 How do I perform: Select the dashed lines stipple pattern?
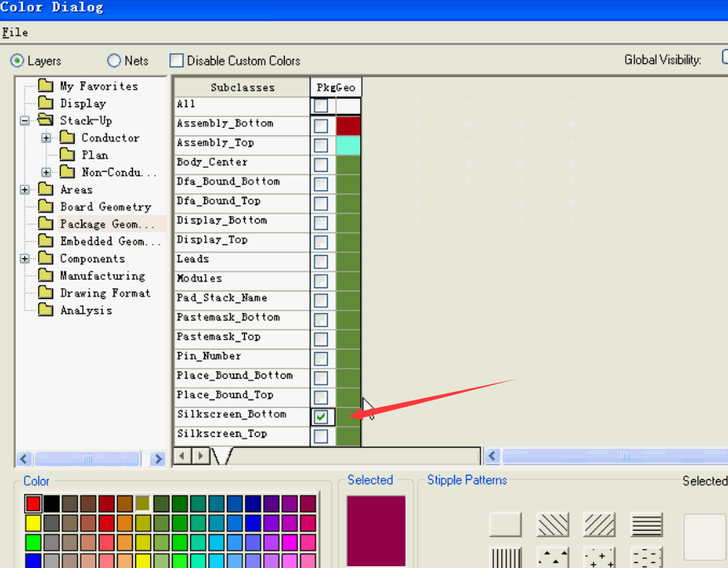pos(647,557)
